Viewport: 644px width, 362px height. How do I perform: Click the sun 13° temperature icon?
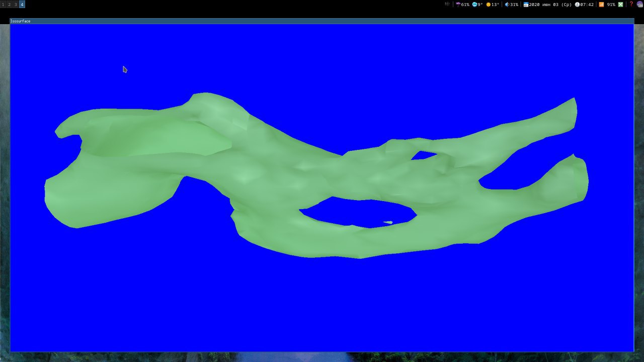coord(489,4)
